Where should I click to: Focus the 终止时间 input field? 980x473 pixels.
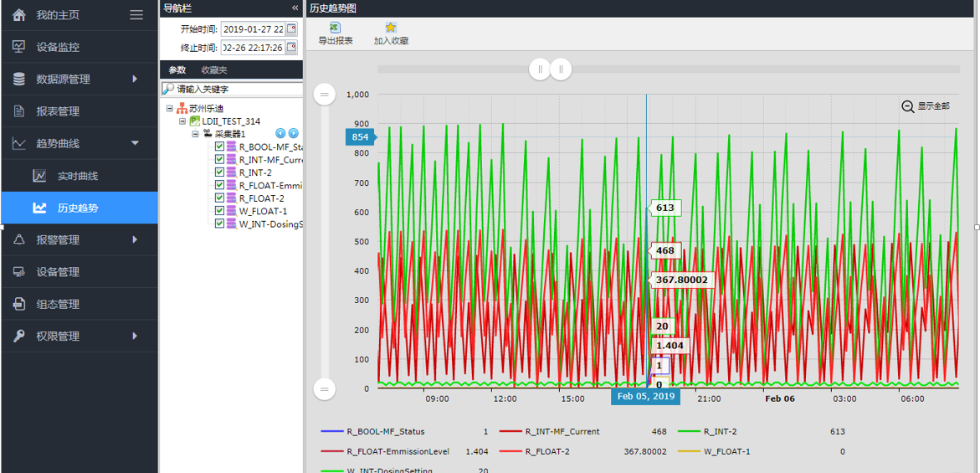(x=253, y=47)
